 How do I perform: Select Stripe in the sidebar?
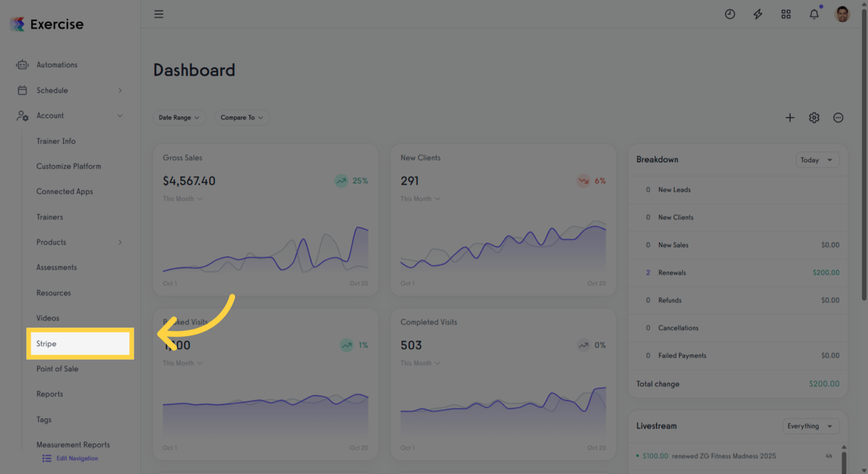(x=80, y=344)
